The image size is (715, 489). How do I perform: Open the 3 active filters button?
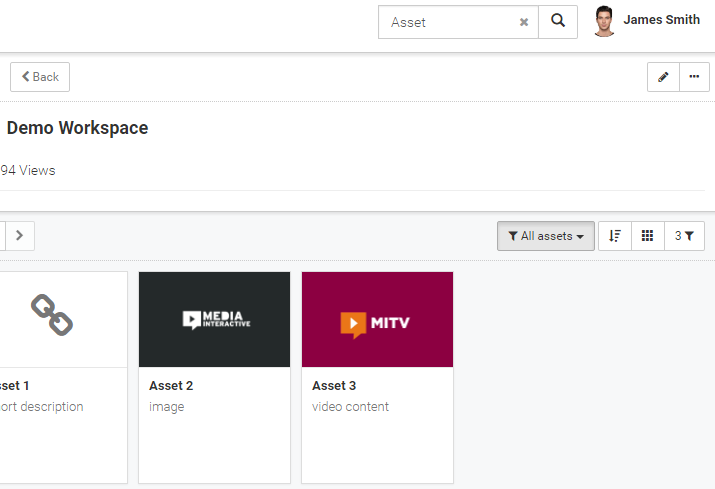click(684, 236)
